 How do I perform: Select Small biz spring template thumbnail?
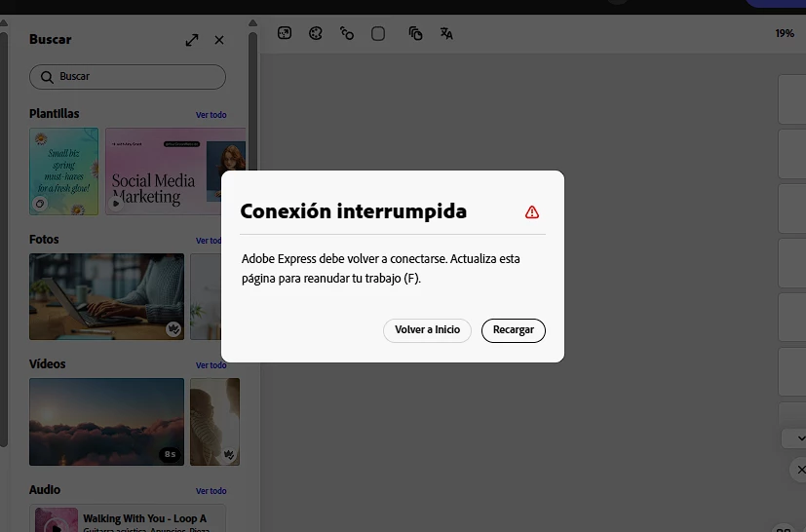pos(63,171)
